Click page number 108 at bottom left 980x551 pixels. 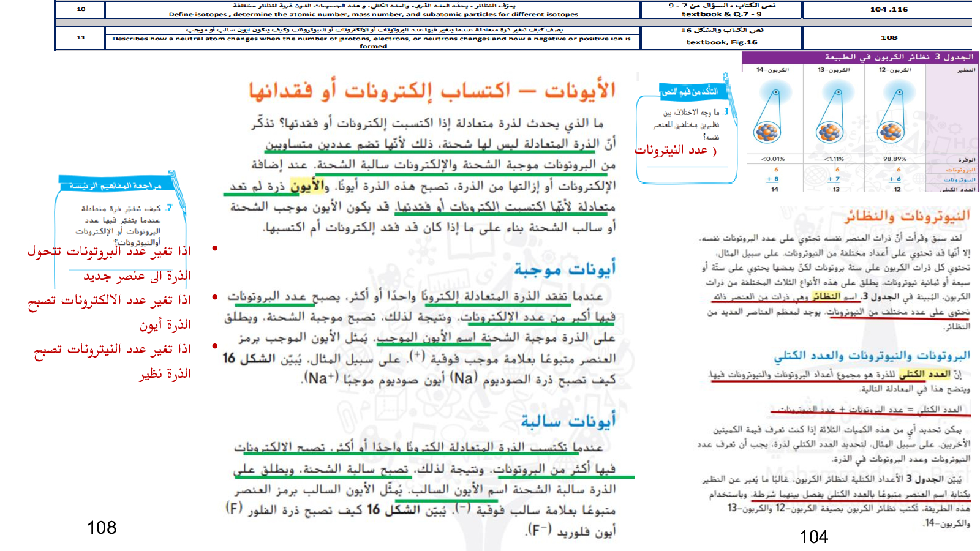coord(102,528)
